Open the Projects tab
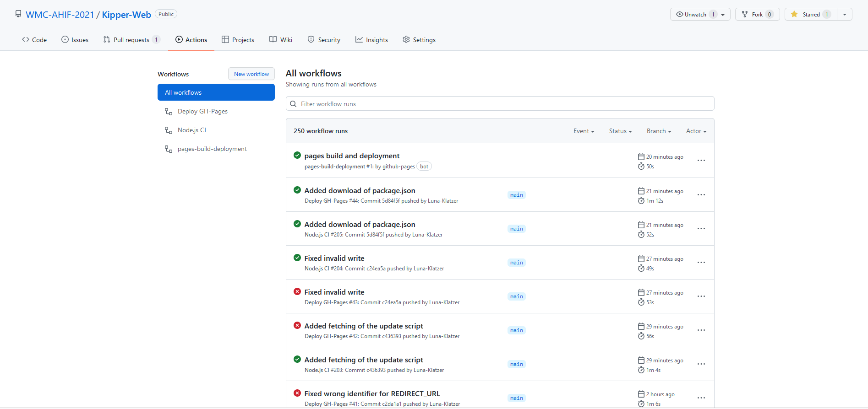 tap(238, 40)
